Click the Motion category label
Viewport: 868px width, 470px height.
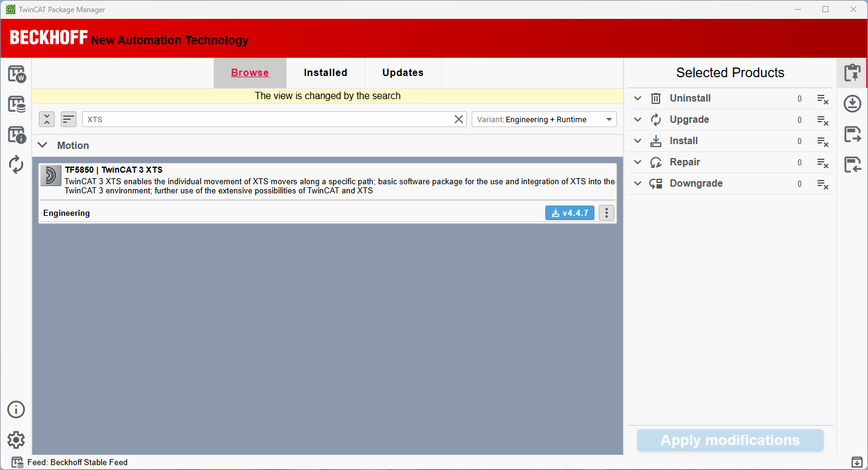(73, 145)
